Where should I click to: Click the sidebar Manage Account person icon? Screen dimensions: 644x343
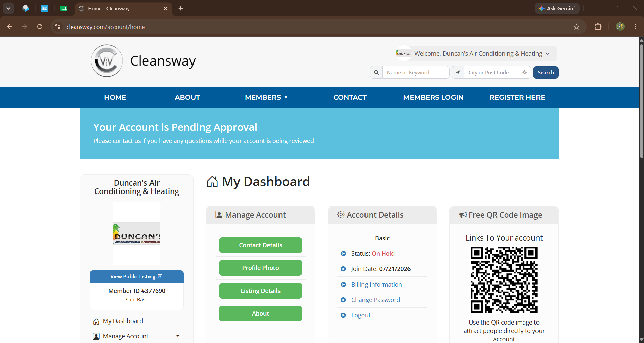pos(96,336)
